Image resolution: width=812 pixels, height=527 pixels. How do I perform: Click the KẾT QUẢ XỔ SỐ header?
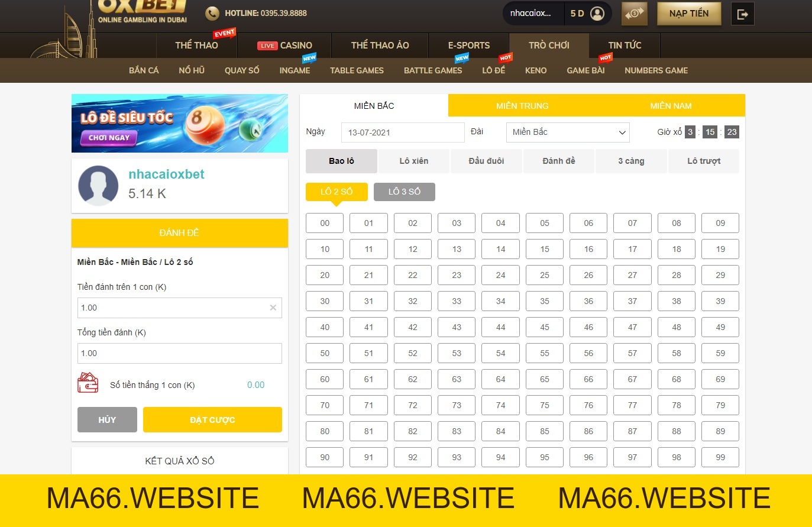(180, 461)
